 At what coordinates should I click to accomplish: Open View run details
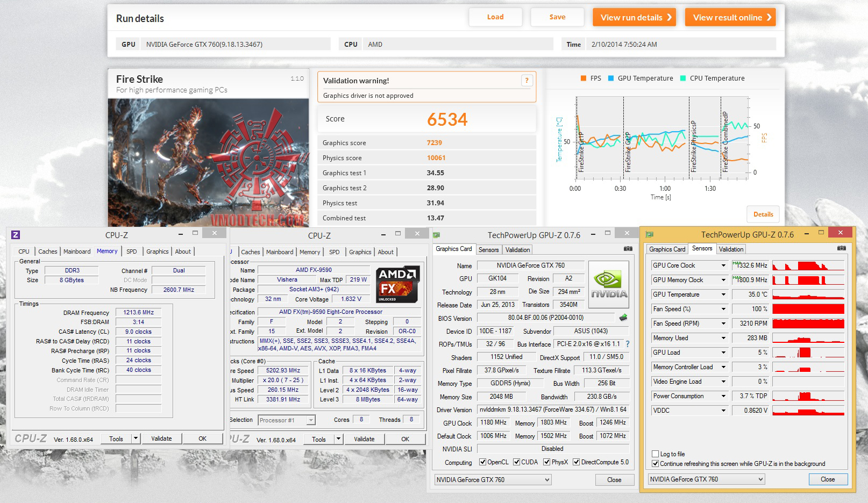click(635, 17)
